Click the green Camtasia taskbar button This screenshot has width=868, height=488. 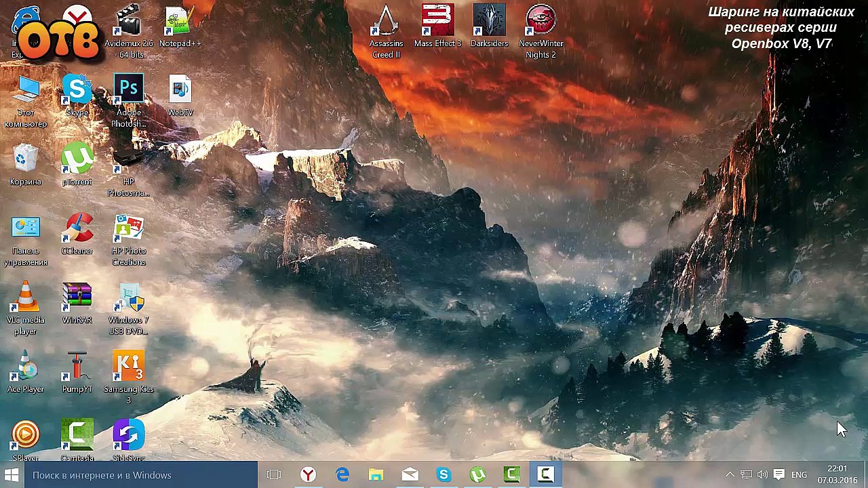coord(511,475)
